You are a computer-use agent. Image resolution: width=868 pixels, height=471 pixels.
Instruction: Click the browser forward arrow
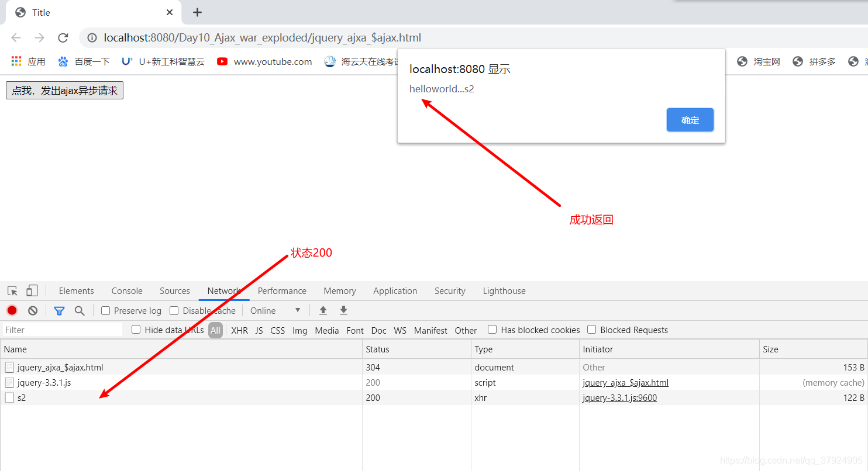[x=39, y=38]
